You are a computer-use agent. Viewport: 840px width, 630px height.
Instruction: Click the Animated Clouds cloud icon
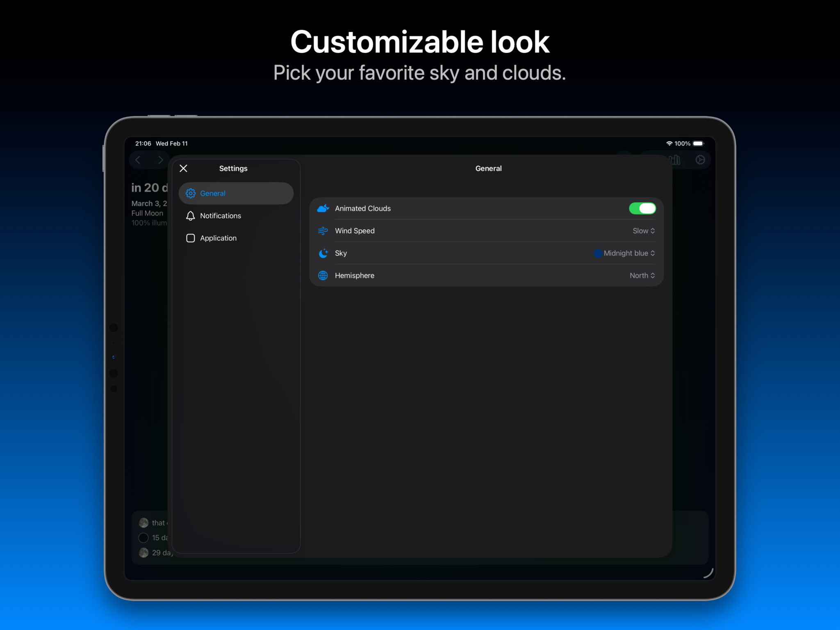point(323,208)
